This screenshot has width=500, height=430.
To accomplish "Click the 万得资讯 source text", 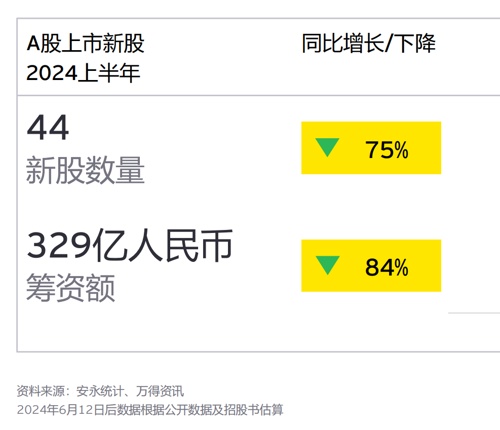I will coord(160,391).
